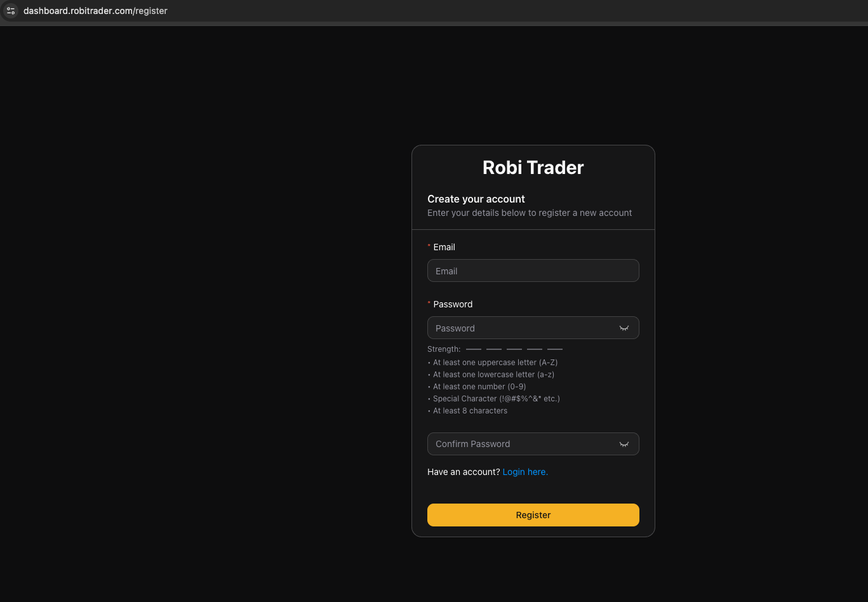Click the "At least 8 characters" requirement
868x602 pixels.
(x=470, y=411)
